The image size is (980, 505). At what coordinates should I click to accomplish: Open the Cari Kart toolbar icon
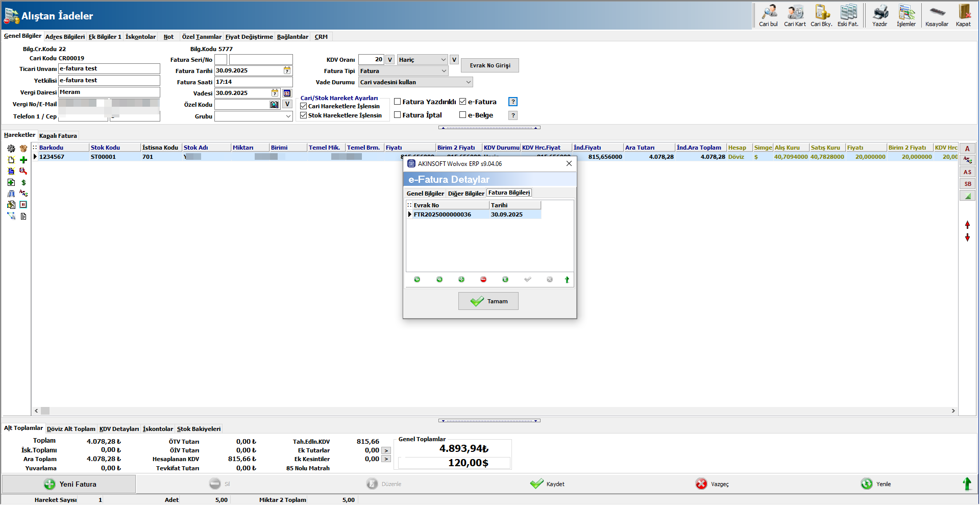(795, 15)
